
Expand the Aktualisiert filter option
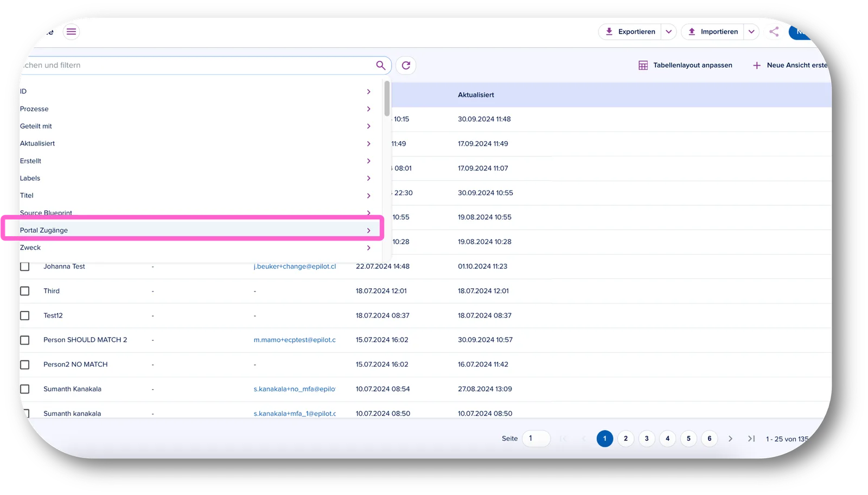tap(196, 143)
